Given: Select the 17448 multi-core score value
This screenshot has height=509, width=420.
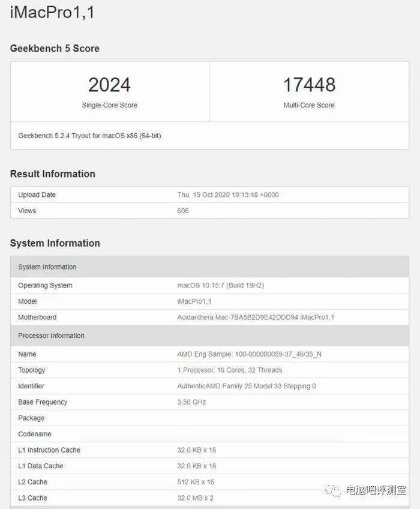Looking at the screenshot, I should [309, 85].
